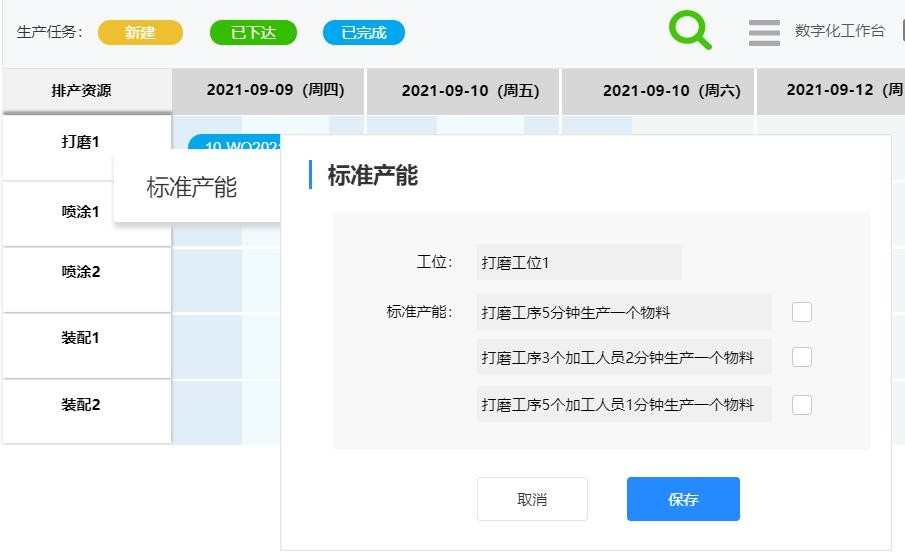Filter tasks by 已下达 status tag

(253, 33)
